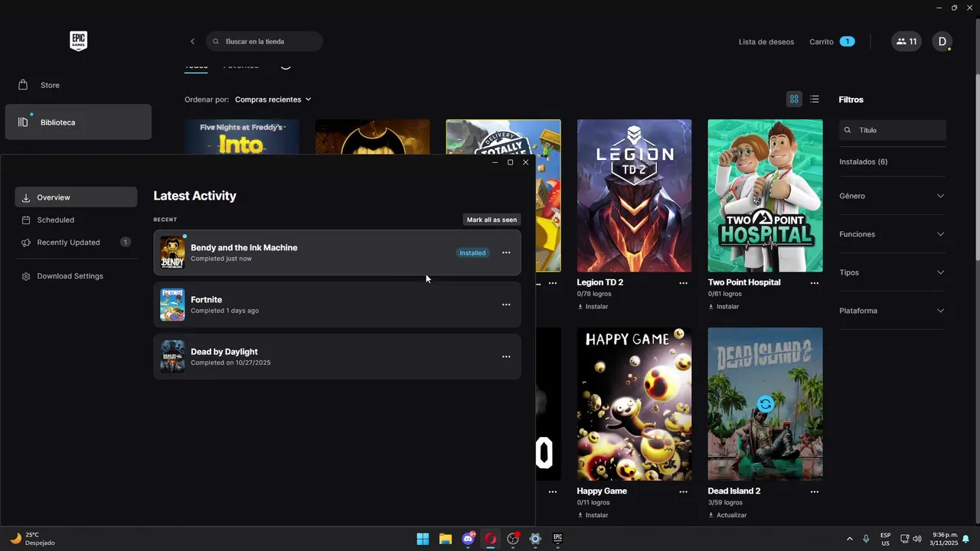
Task: Select Scheduled in downloads window
Action: pos(76,220)
